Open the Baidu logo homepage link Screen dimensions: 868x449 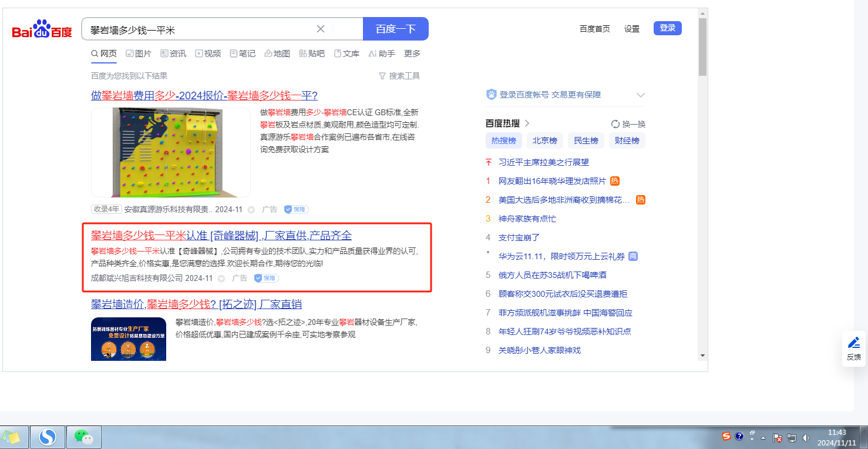pos(42,29)
